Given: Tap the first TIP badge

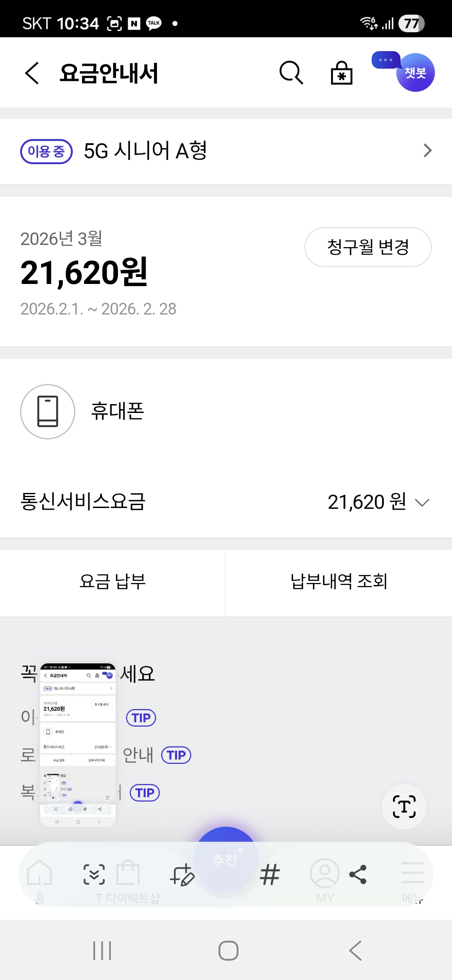Looking at the screenshot, I should pos(141,718).
